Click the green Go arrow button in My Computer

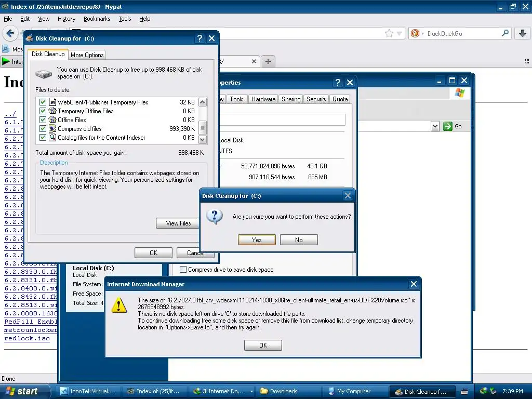448,126
